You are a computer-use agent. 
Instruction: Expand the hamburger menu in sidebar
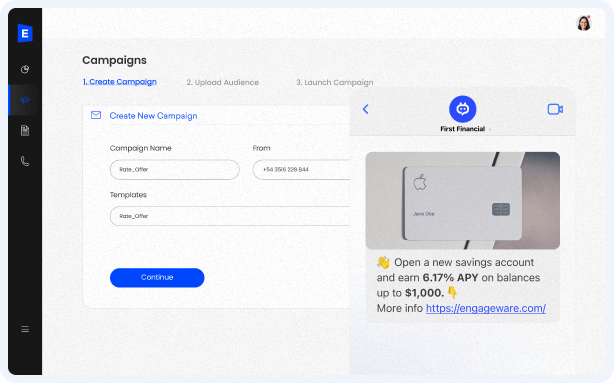pyautogui.click(x=25, y=329)
